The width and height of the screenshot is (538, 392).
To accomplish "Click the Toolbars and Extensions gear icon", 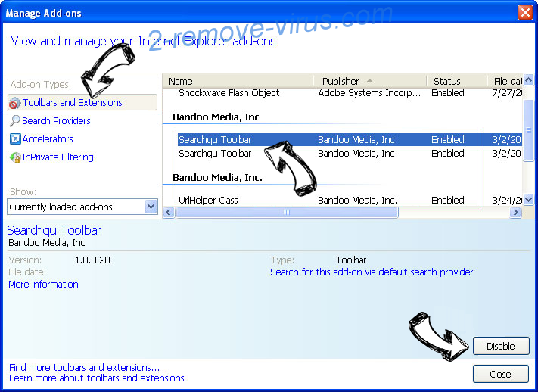I will [15, 103].
